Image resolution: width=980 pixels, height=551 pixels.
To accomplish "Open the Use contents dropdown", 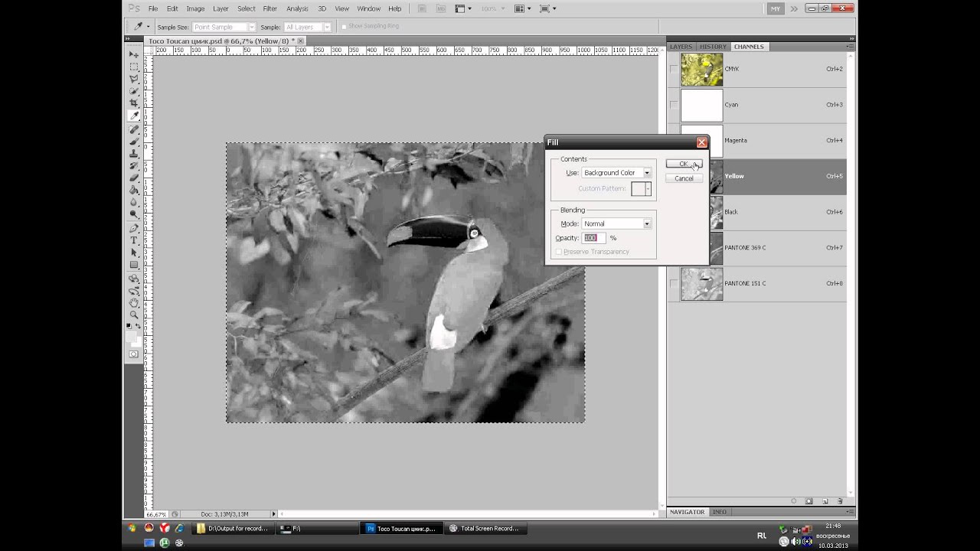I will [x=616, y=173].
